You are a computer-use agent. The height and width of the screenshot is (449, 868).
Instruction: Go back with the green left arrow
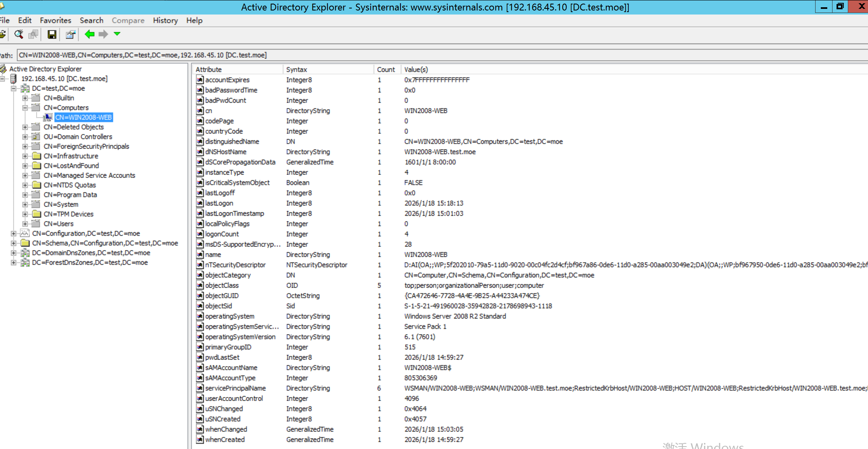[90, 35]
